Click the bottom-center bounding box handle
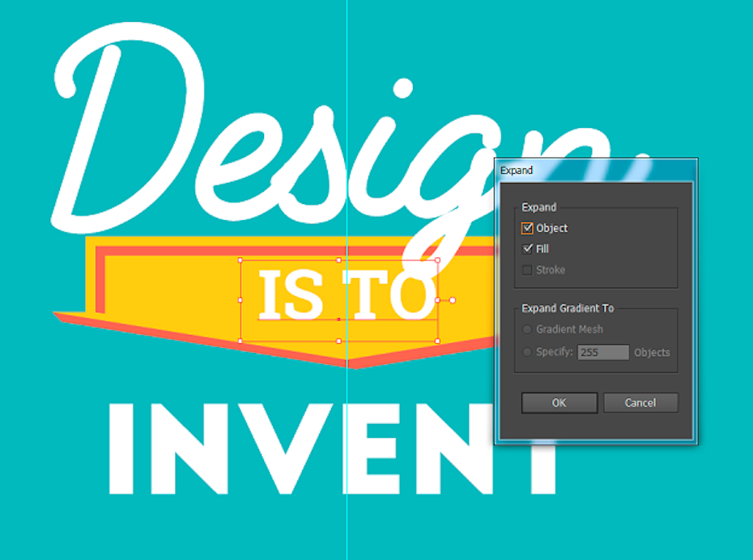Image resolution: width=753 pixels, height=560 pixels. coord(338,341)
